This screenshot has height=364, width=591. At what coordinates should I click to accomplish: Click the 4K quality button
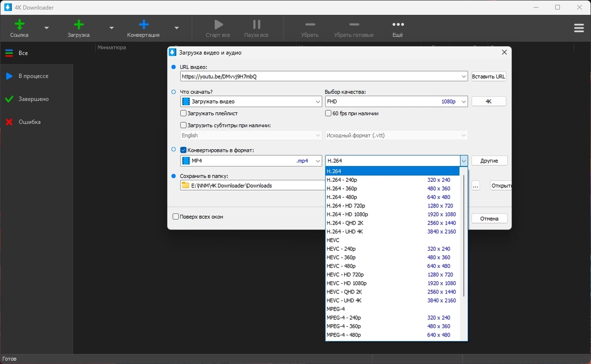[489, 101]
